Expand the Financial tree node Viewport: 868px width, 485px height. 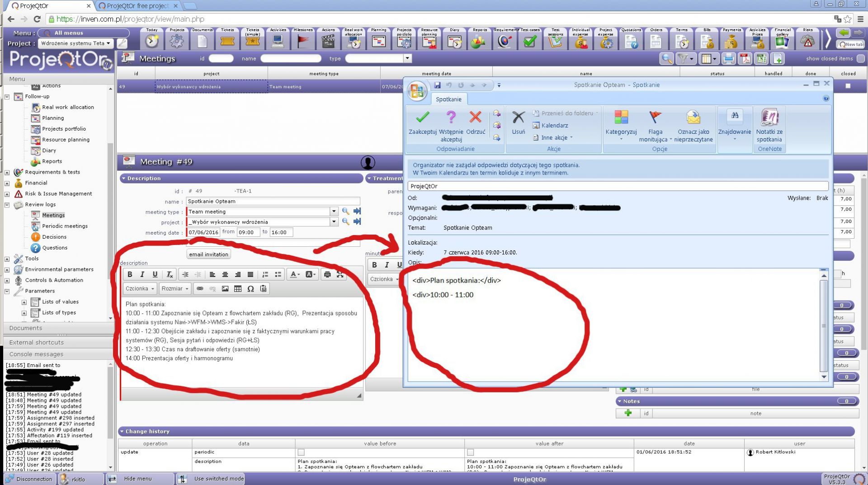(7, 184)
